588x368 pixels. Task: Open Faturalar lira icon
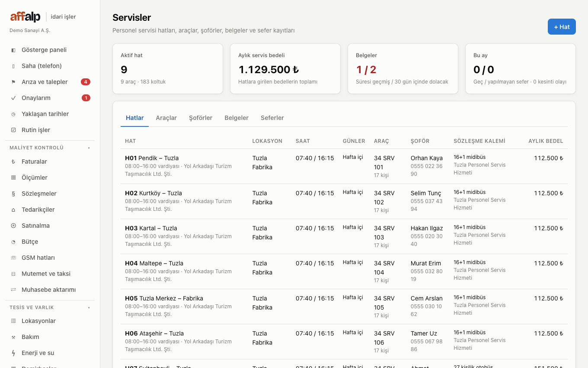(x=13, y=162)
